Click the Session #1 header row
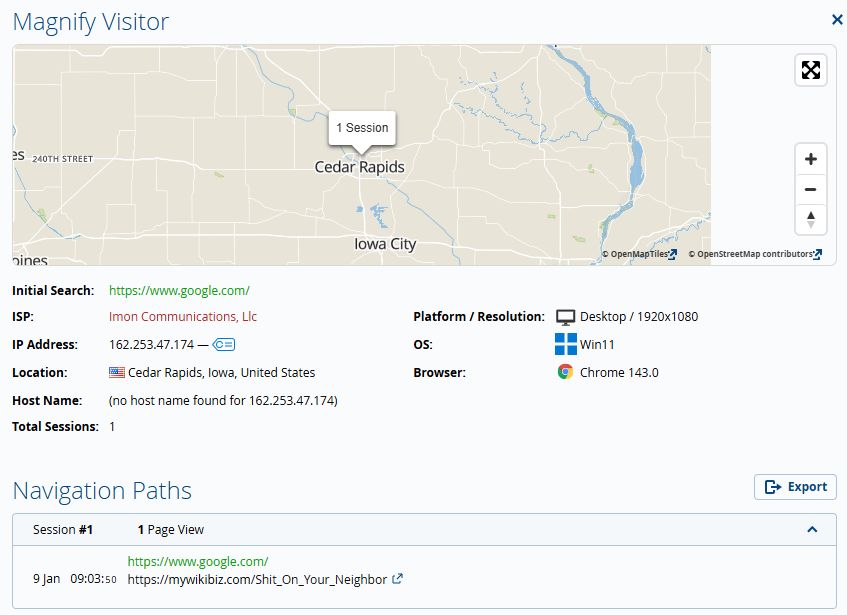 (x=400, y=529)
